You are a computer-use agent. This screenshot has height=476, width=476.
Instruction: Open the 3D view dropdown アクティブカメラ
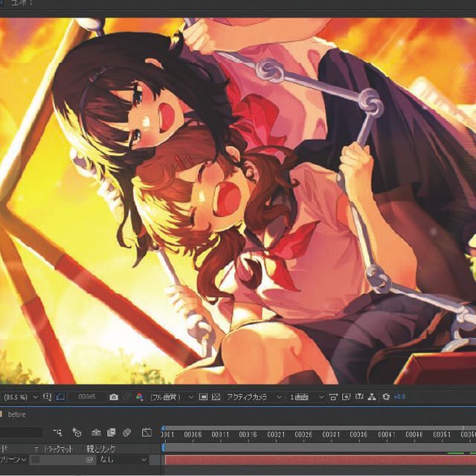(x=254, y=396)
